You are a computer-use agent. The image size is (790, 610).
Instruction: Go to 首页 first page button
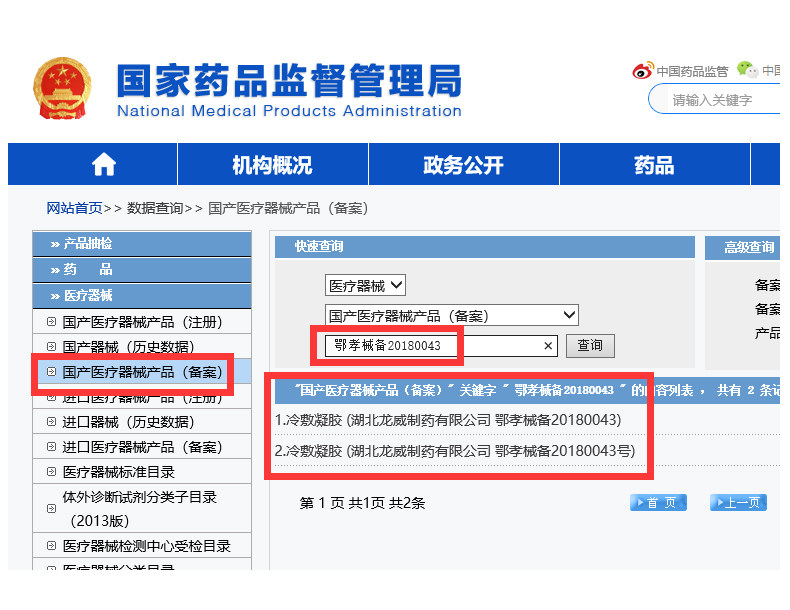point(658,502)
